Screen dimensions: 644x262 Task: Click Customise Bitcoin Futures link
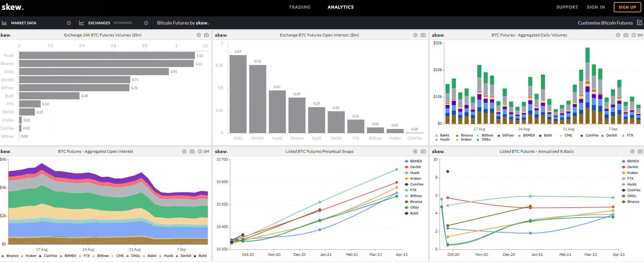(605, 23)
